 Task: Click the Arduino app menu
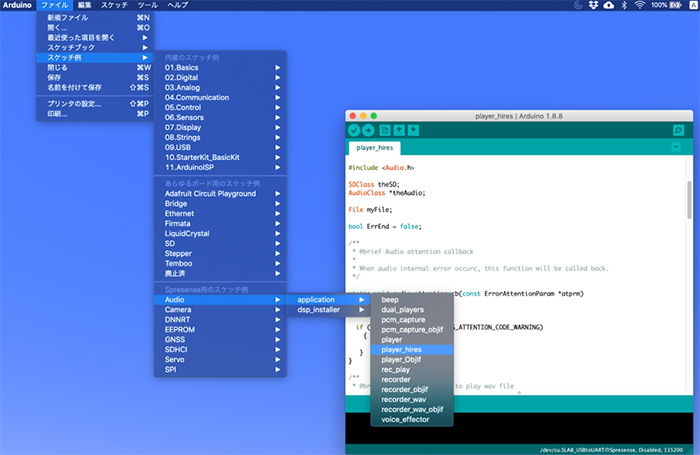(x=17, y=5)
